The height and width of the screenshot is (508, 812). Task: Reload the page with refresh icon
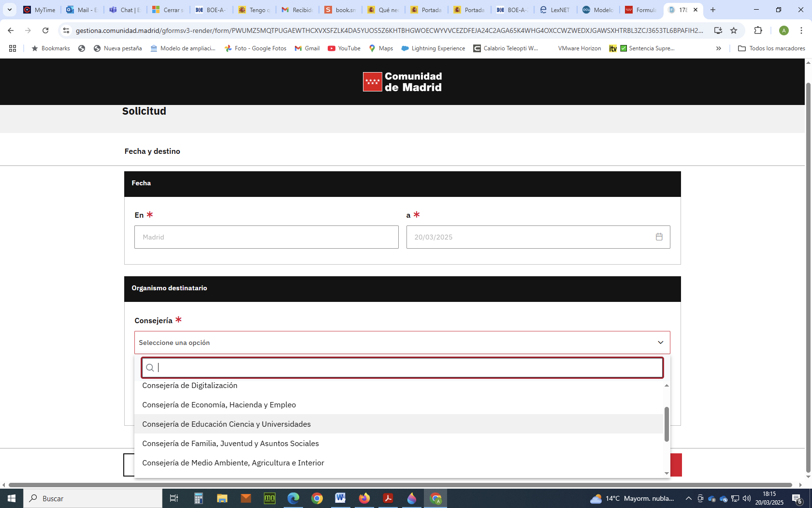[x=45, y=30]
